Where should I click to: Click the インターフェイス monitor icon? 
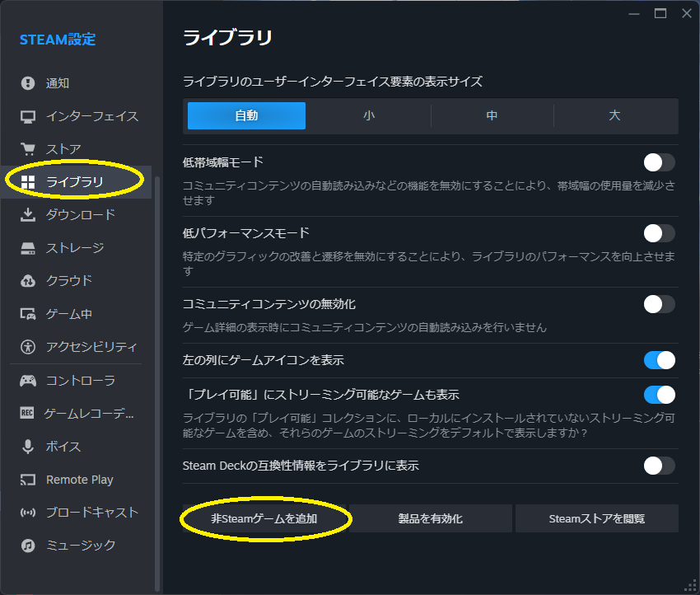coord(28,116)
